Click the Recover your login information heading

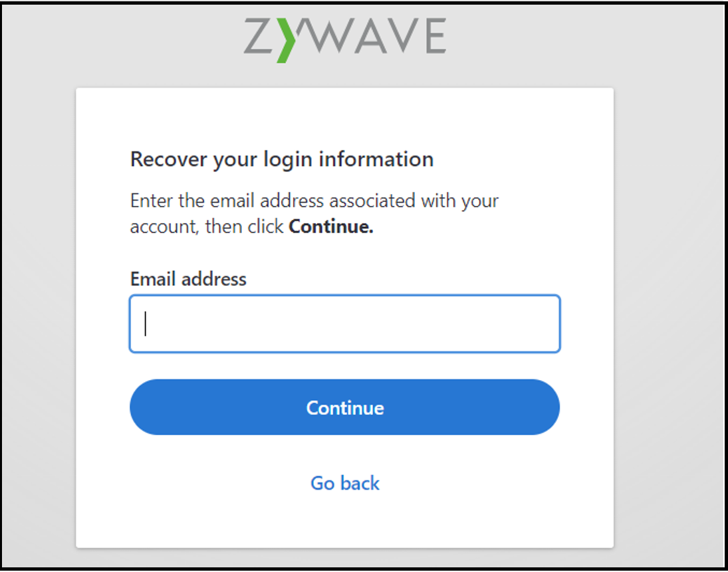[281, 159]
